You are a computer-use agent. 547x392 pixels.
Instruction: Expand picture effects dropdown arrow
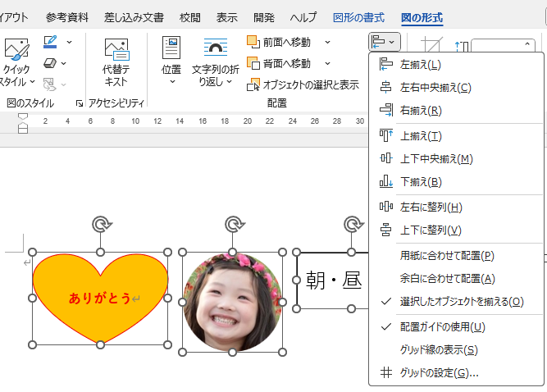coord(64,63)
